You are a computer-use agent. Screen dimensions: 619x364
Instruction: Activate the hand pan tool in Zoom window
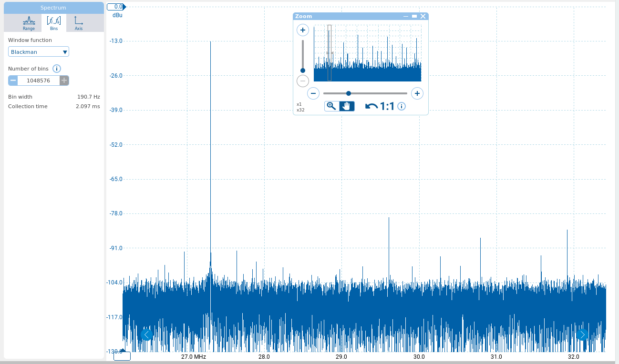tap(347, 106)
